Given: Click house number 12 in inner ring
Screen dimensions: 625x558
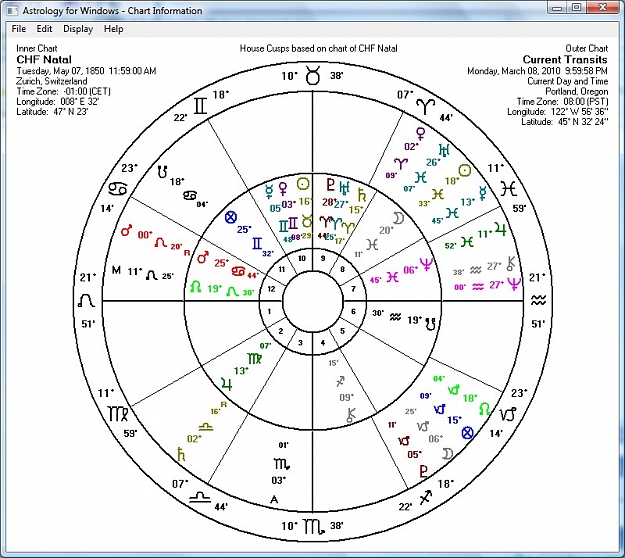Looking at the screenshot, I should pos(271,289).
